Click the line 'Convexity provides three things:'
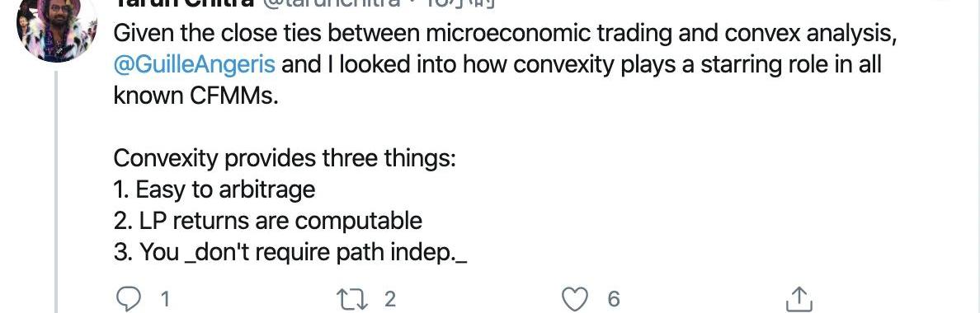This screenshot has width=980, height=313. 285,158
